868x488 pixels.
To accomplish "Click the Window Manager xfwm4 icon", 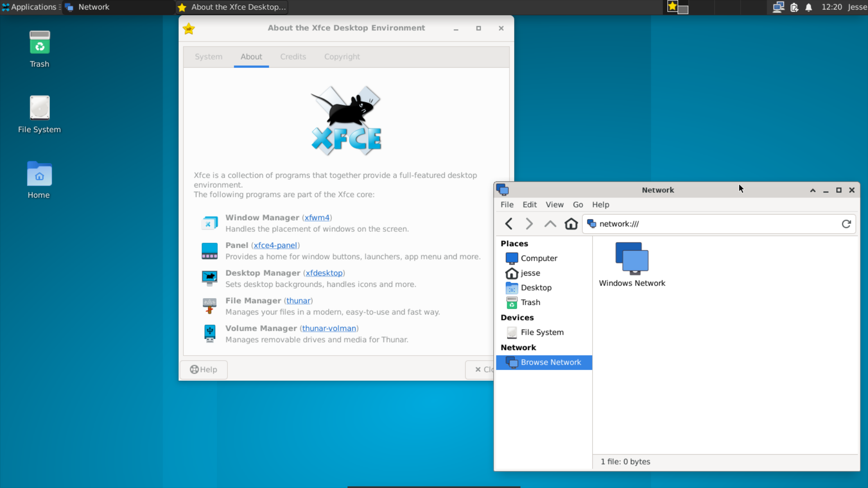I will click(209, 223).
